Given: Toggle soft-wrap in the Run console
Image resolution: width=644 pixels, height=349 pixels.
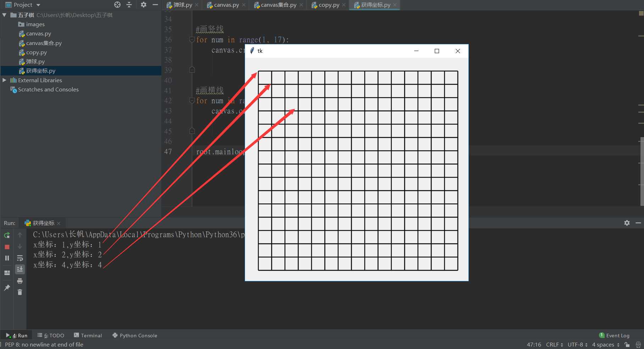Looking at the screenshot, I should pos(20,258).
